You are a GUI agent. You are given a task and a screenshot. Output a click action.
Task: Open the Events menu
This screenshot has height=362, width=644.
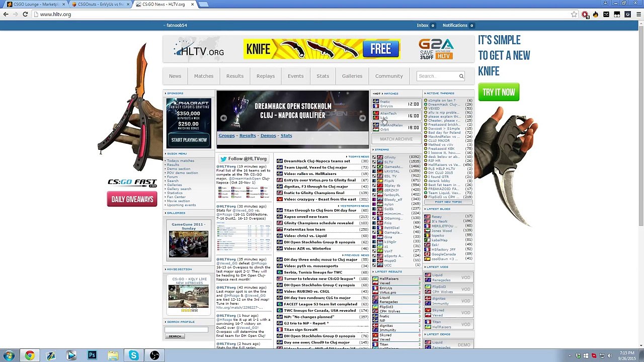[296, 76]
